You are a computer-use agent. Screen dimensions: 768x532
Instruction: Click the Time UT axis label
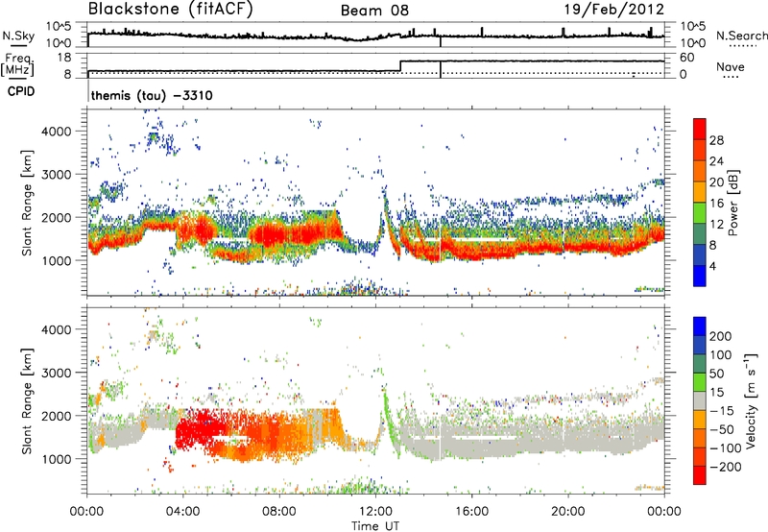375,525
